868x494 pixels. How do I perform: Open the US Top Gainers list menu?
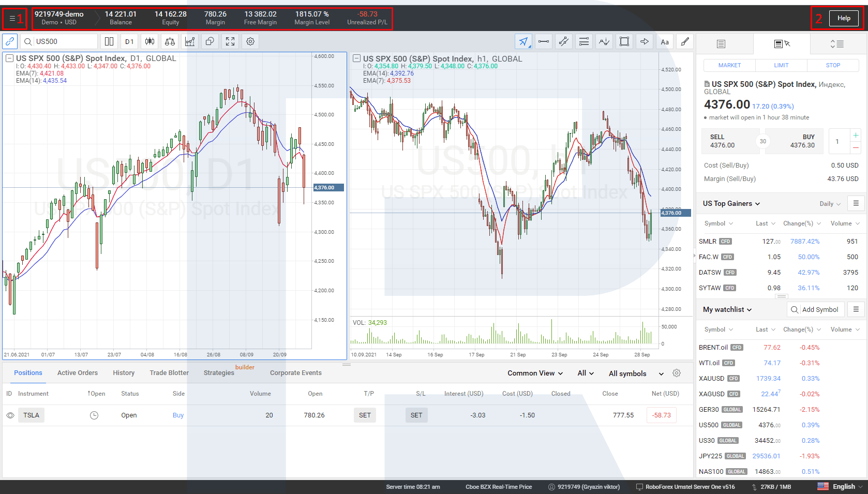click(x=856, y=203)
